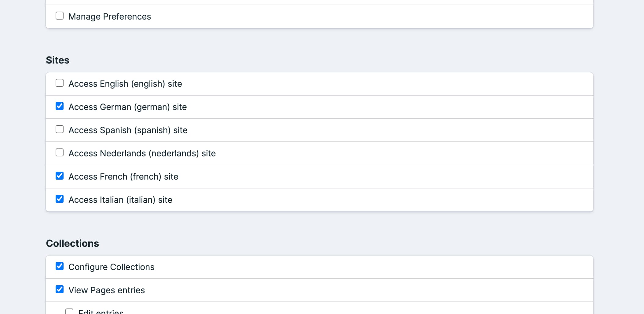
Task: Tick the Access Spanish site checkbox
Action: tap(60, 129)
